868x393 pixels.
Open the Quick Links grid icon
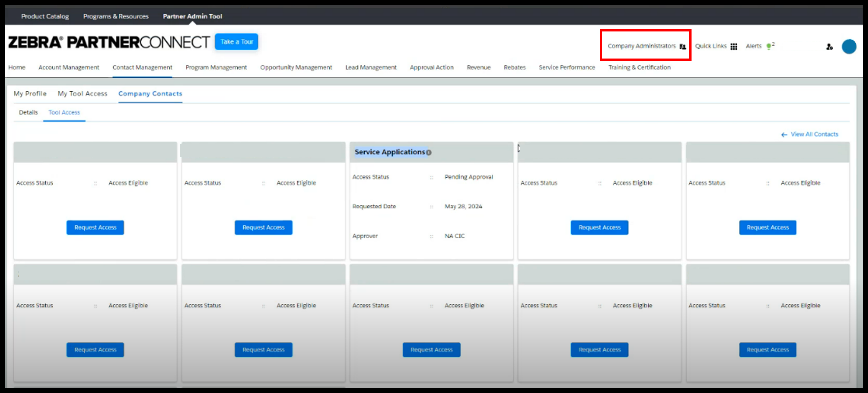pos(734,47)
